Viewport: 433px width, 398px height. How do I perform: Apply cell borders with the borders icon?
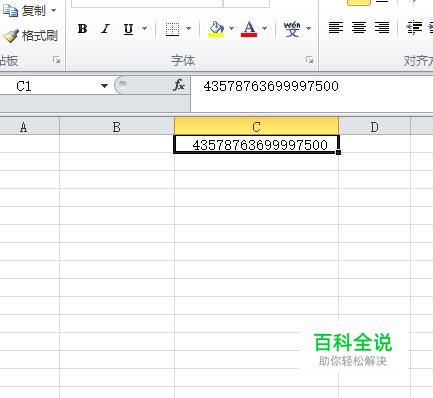(172, 29)
